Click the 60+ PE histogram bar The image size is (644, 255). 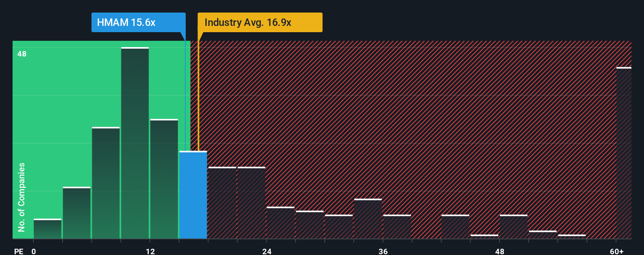coord(624,153)
